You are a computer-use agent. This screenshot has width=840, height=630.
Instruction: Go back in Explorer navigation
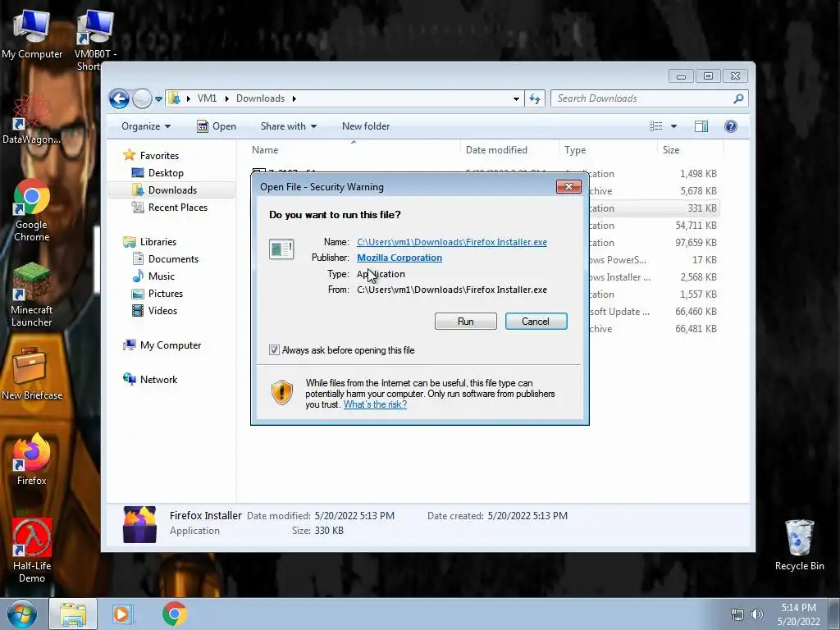tap(119, 98)
